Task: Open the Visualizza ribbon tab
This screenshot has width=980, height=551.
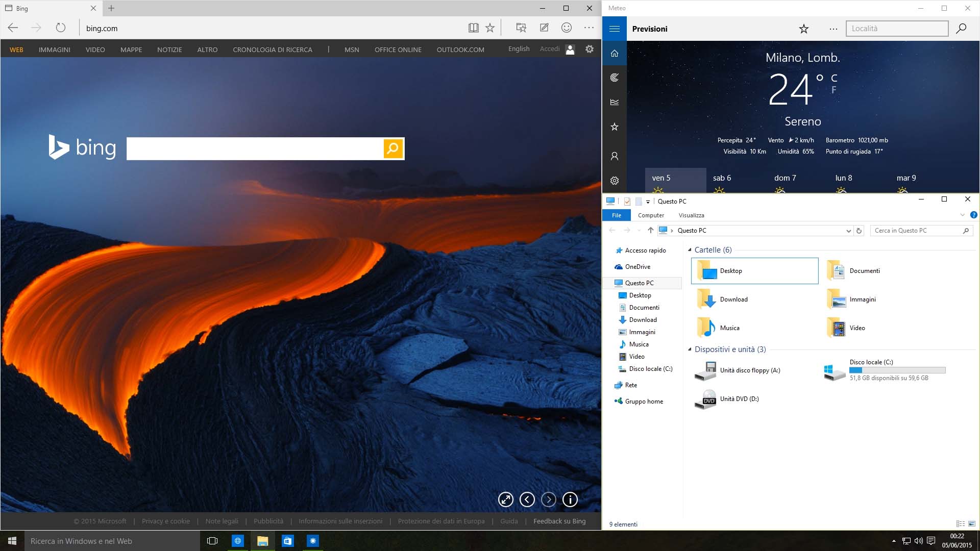Action: pyautogui.click(x=691, y=215)
